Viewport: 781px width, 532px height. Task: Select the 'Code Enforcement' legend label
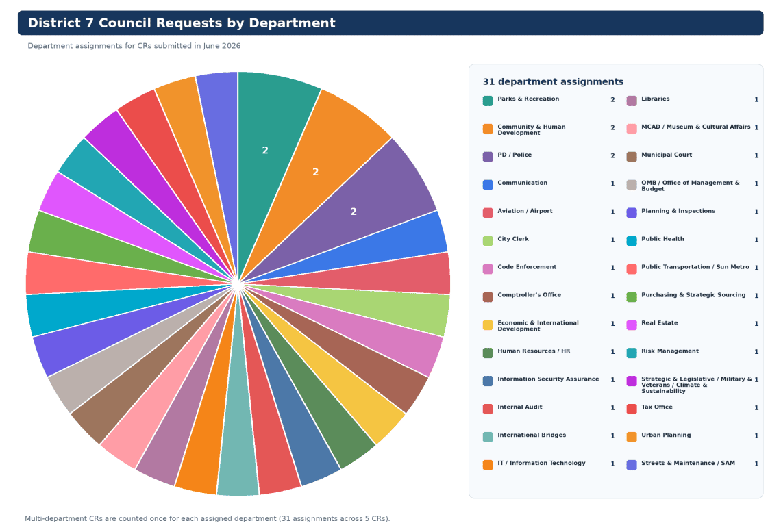(527, 267)
